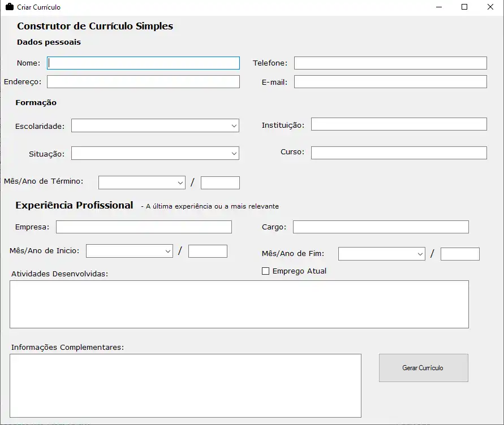
Task: Click the E-mail text field
Action: tap(390, 82)
